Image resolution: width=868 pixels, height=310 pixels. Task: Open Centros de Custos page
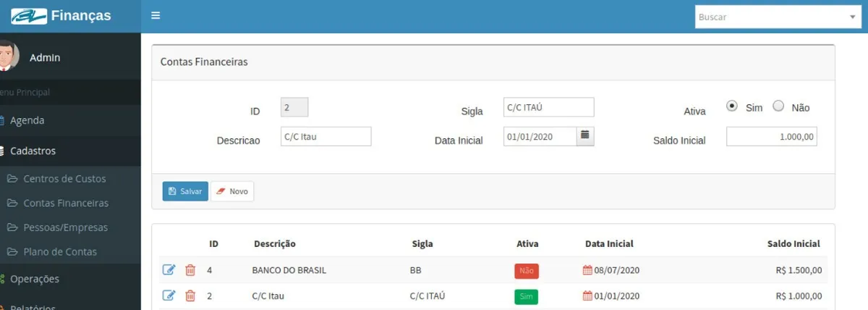click(x=64, y=179)
